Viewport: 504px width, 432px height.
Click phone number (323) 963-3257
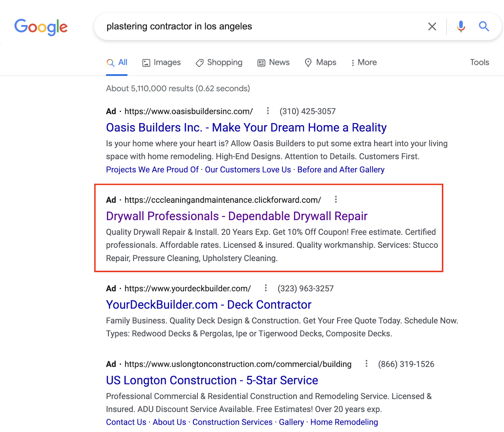(306, 288)
